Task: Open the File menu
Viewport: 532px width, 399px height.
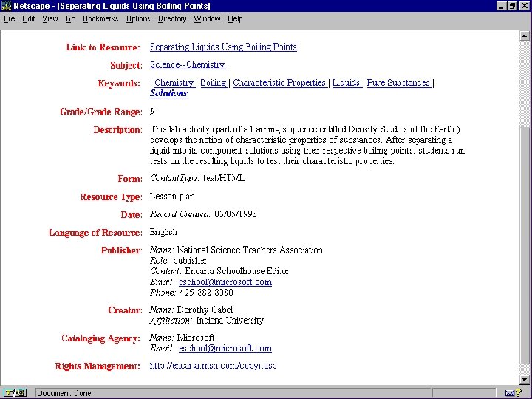Action: 9,18
